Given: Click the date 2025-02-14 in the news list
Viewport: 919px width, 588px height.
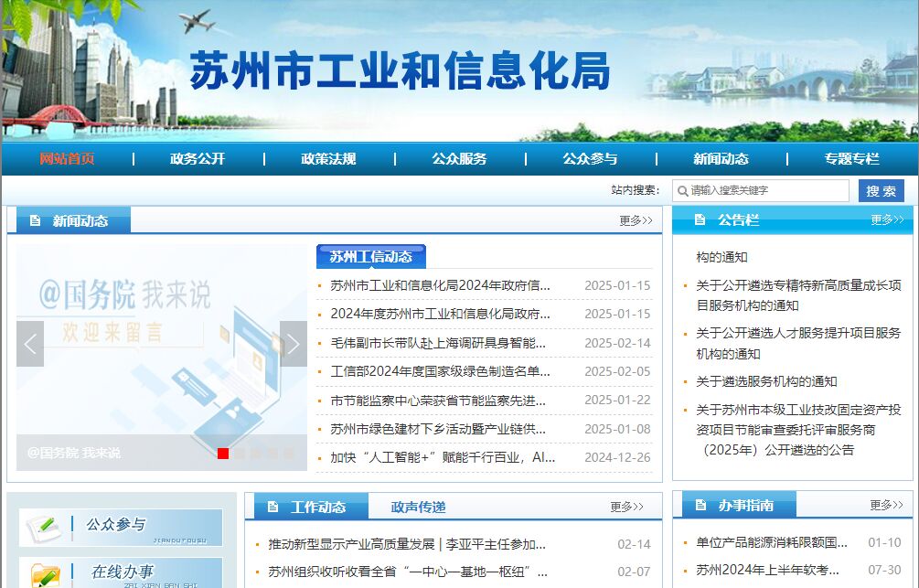Looking at the screenshot, I should click(618, 343).
